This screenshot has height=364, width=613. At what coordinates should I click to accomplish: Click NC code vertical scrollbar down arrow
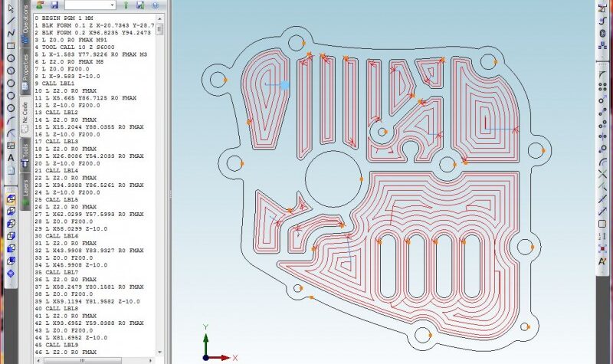coord(159,351)
